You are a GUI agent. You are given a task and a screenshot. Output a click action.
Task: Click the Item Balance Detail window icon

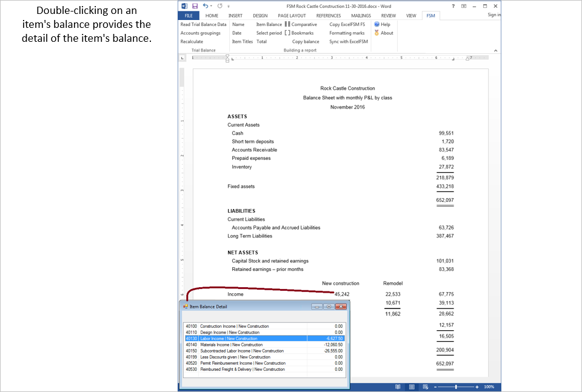click(186, 307)
